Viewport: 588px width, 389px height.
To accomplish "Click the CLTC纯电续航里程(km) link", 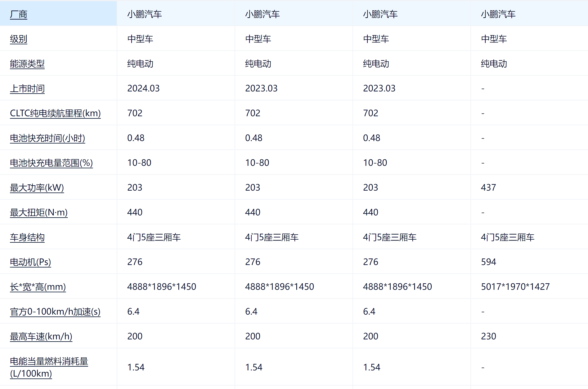I will (x=55, y=113).
